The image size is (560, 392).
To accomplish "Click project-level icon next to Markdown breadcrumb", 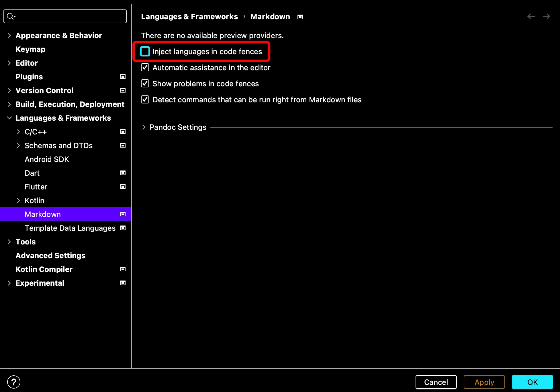I will (x=300, y=17).
